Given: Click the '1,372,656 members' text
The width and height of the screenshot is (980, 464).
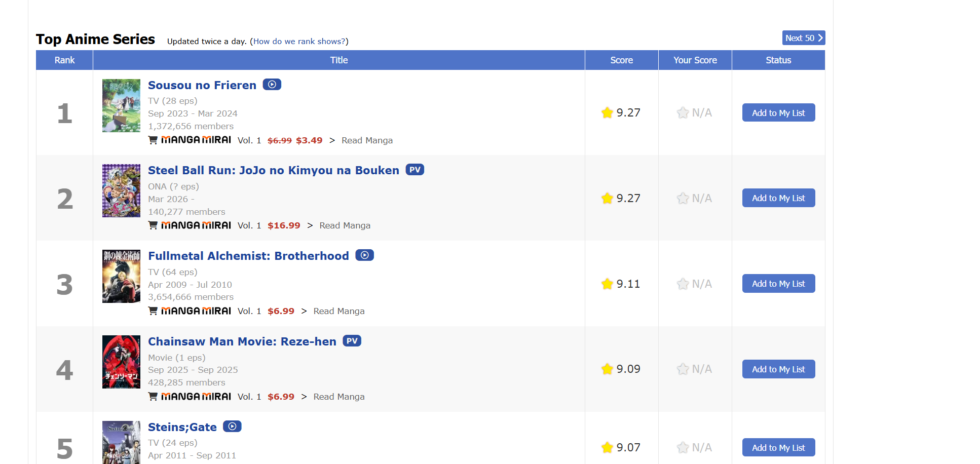Looking at the screenshot, I should tap(191, 126).
